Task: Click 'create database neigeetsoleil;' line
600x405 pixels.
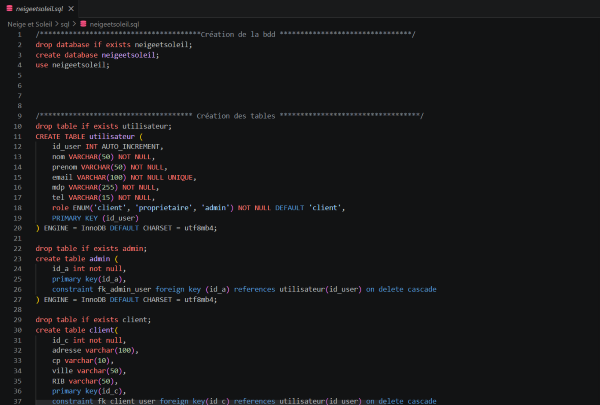Action: (97, 55)
